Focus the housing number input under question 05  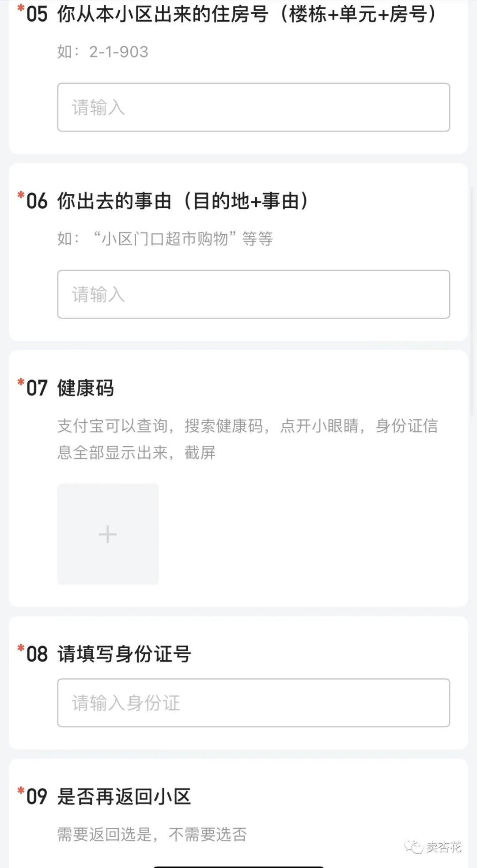[x=254, y=107]
